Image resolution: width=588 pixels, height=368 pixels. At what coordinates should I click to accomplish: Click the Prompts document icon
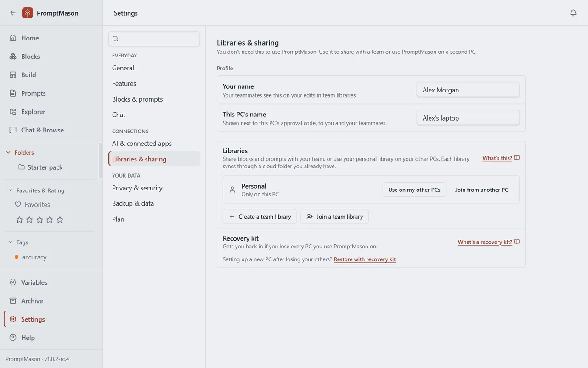(13, 93)
